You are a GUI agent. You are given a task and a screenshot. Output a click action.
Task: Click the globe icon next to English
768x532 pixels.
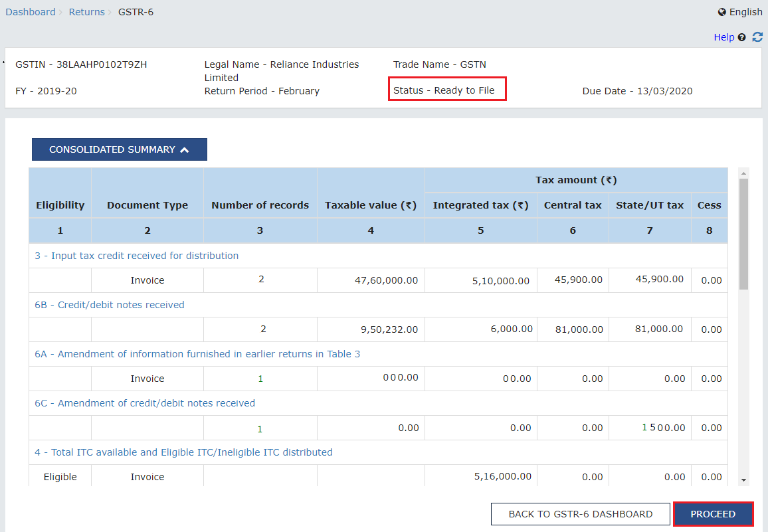point(722,11)
